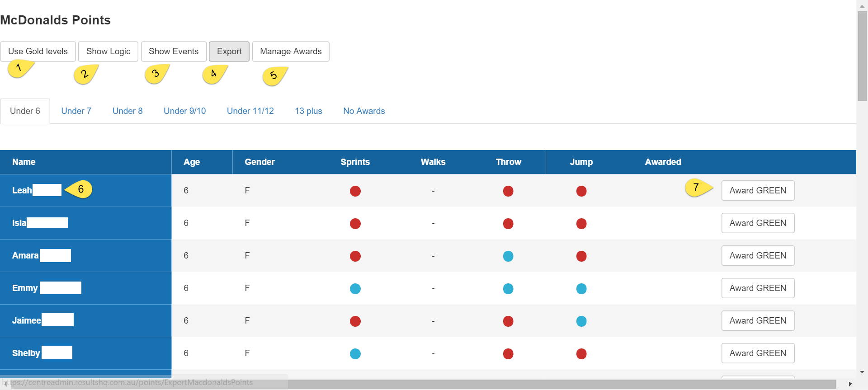Award GREEN to Amara
The image size is (868, 390).
coord(758,256)
